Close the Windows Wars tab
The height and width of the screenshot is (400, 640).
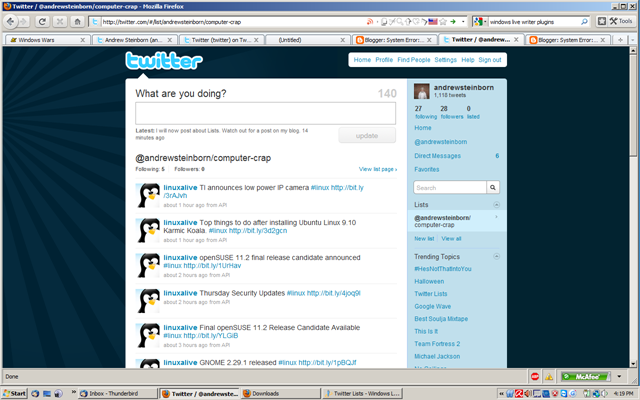[83, 40]
